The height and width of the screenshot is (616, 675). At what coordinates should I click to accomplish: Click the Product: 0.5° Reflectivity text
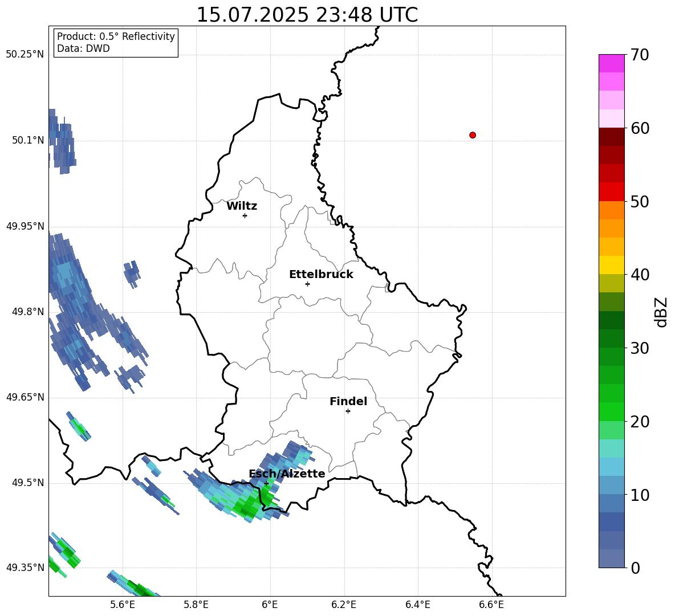pyautogui.click(x=116, y=36)
